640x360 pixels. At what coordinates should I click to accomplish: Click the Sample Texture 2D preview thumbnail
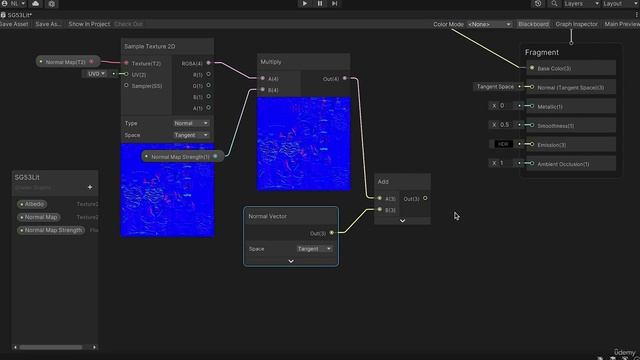point(167,190)
